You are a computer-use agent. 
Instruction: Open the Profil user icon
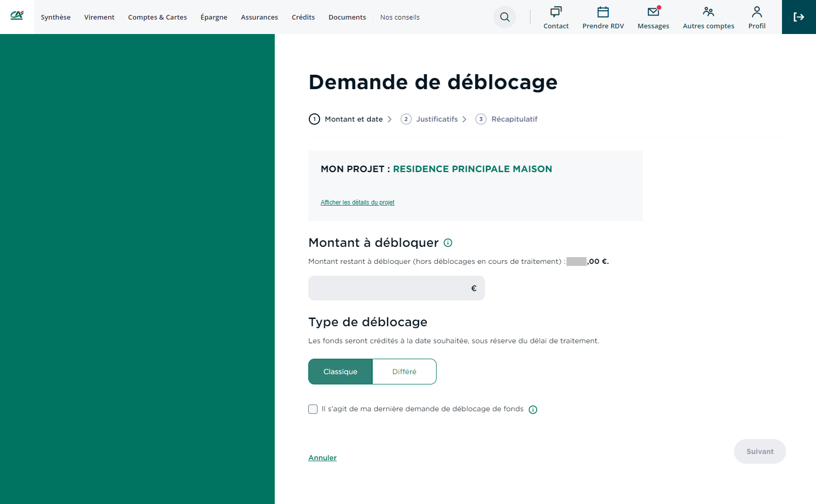[x=757, y=12]
